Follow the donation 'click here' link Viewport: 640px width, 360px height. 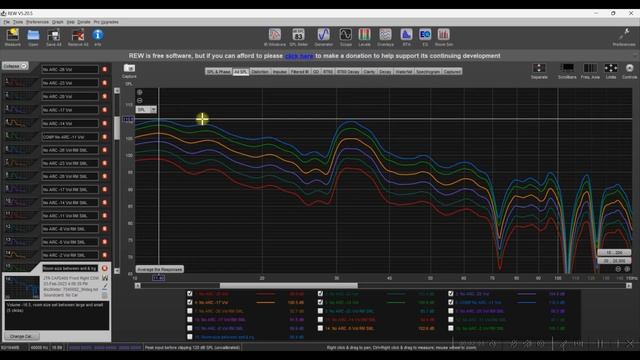(299, 56)
